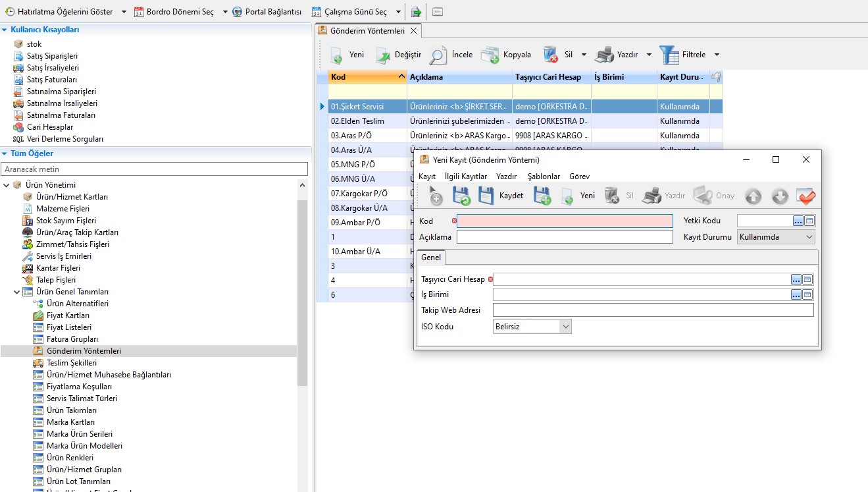Click the İncele magnifier icon in list toolbar

(x=438, y=55)
